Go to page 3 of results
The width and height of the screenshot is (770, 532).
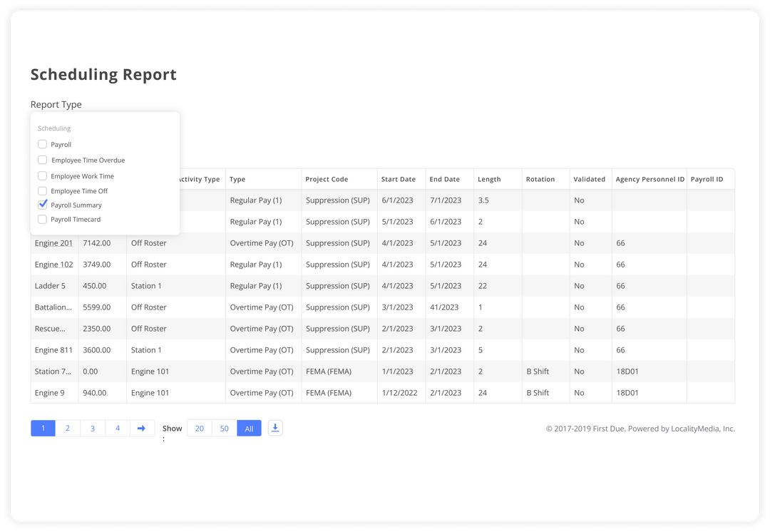tap(92, 427)
